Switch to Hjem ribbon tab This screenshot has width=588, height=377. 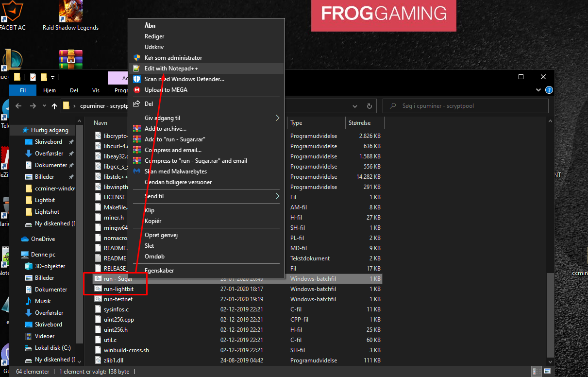[49, 90]
